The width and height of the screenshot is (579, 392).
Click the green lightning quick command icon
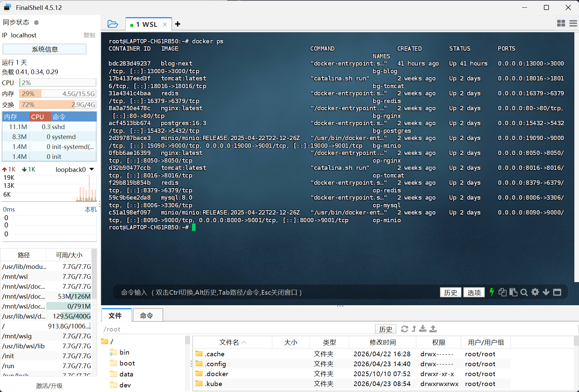[x=492, y=292]
